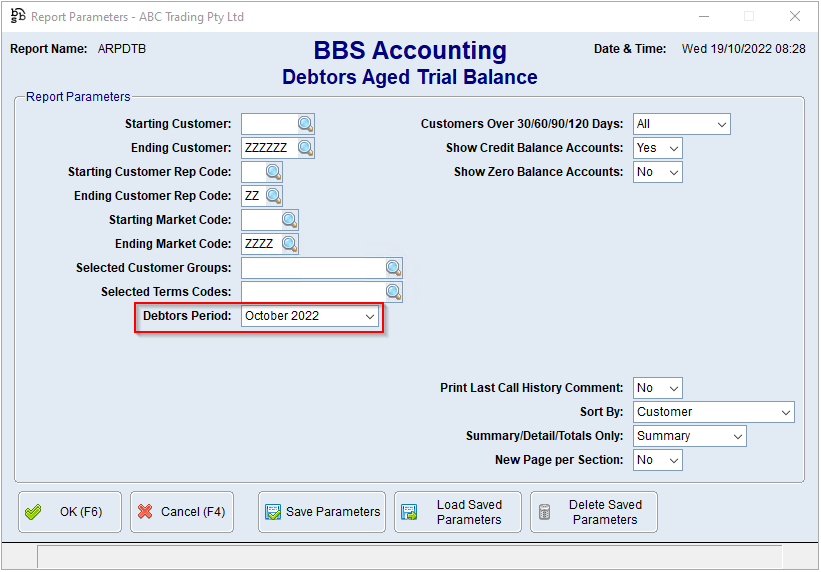Open Starting Customer Rep Code lookup
The width and height of the screenshot is (821, 572).
pos(274,172)
